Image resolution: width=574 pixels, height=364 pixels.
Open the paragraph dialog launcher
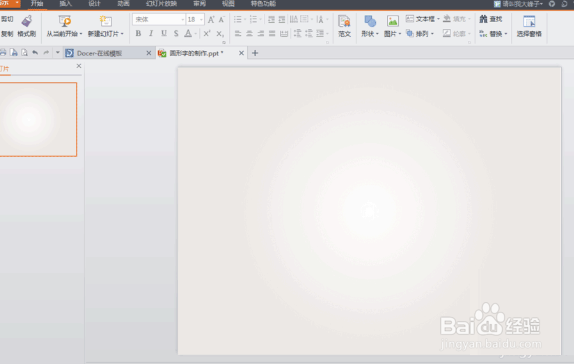click(x=327, y=42)
